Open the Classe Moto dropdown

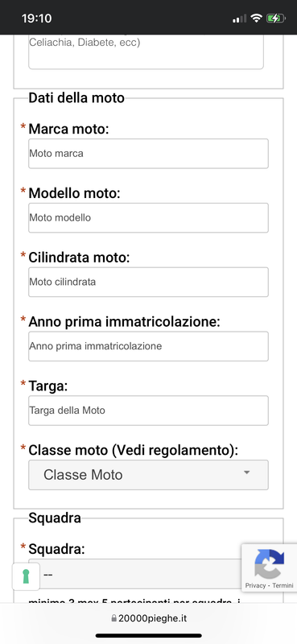coord(148,475)
